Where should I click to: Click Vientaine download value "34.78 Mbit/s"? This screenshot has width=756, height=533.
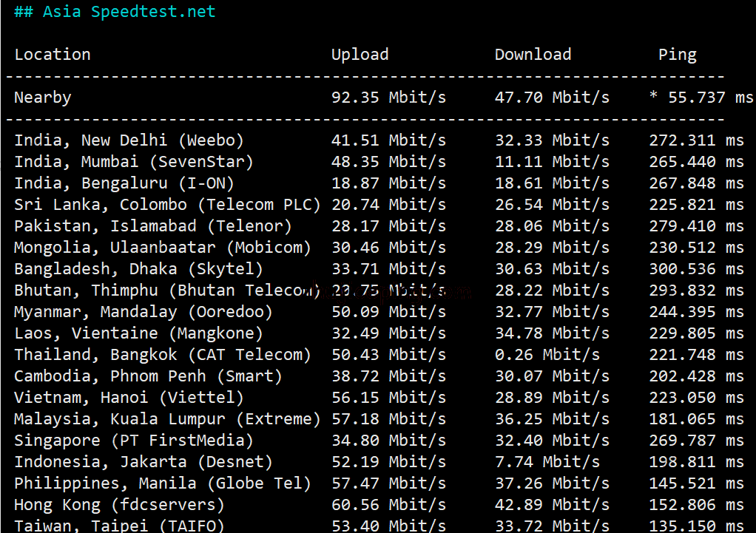coord(552,333)
